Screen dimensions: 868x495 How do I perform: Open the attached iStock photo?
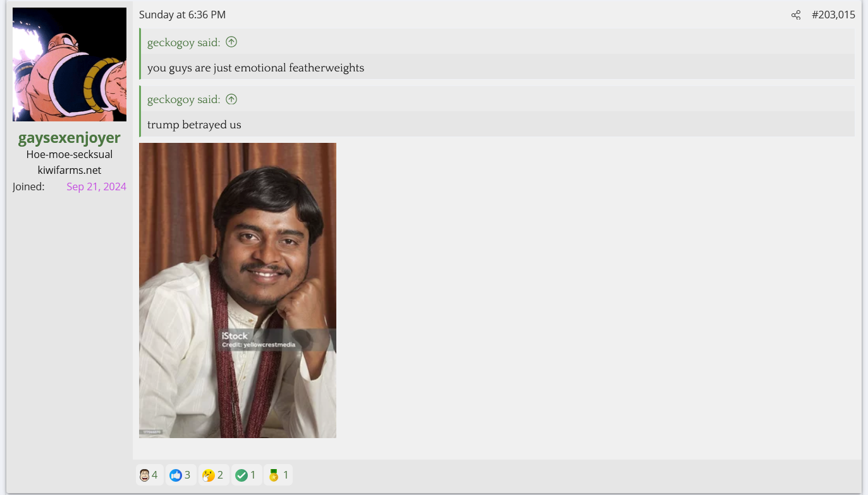238,290
